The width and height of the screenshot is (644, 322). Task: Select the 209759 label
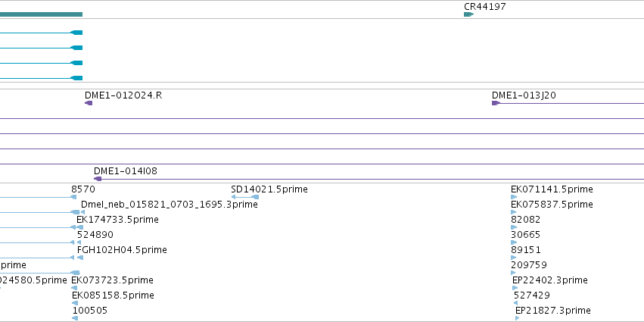tap(529, 265)
